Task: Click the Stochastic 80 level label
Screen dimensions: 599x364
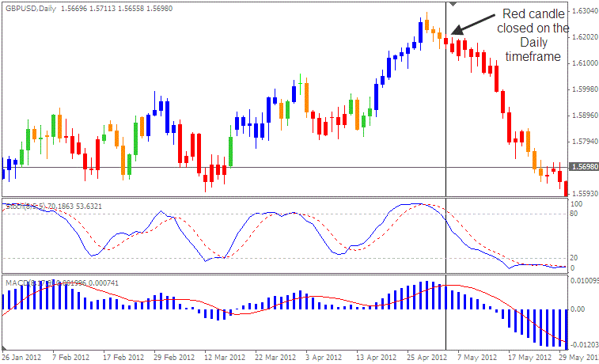Action: tap(574, 214)
